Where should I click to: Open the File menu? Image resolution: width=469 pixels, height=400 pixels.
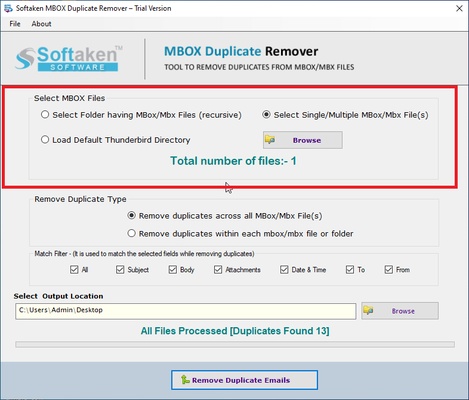pos(15,24)
